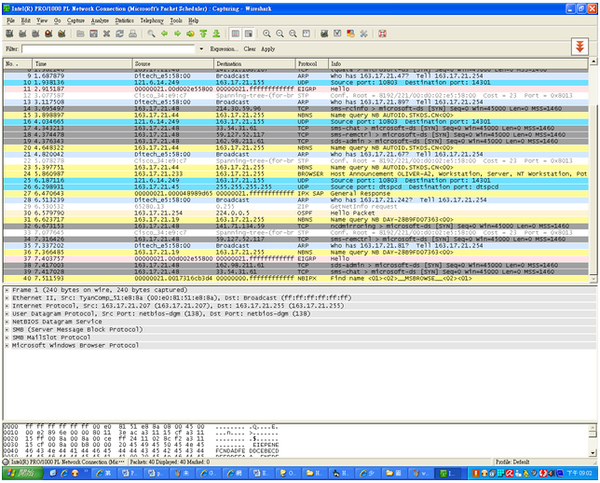
Task: Open the filter history dropdown arrow
Action: pos(201,49)
